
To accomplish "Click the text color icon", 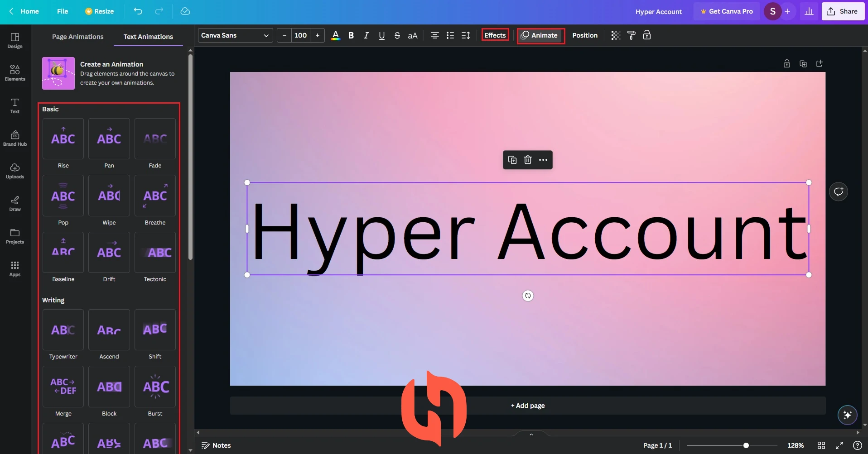I will click(335, 35).
